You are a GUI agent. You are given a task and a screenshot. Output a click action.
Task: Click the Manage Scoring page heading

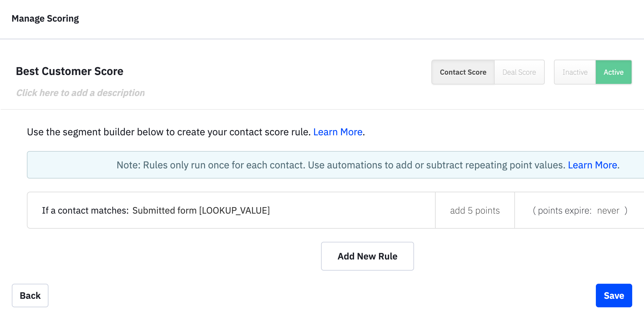45,19
